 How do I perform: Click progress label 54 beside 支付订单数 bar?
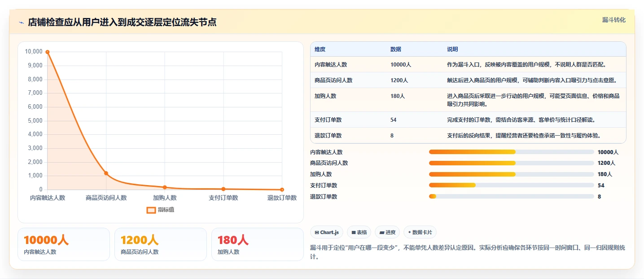point(601,185)
